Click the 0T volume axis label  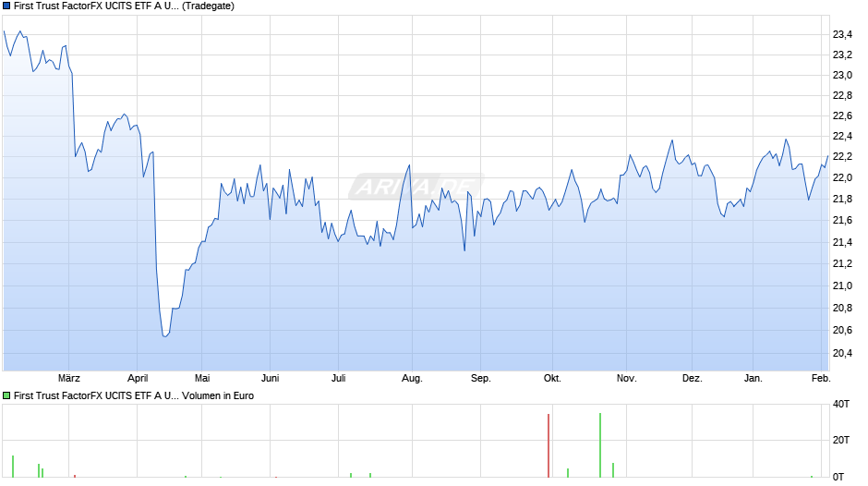click(838, 477)
